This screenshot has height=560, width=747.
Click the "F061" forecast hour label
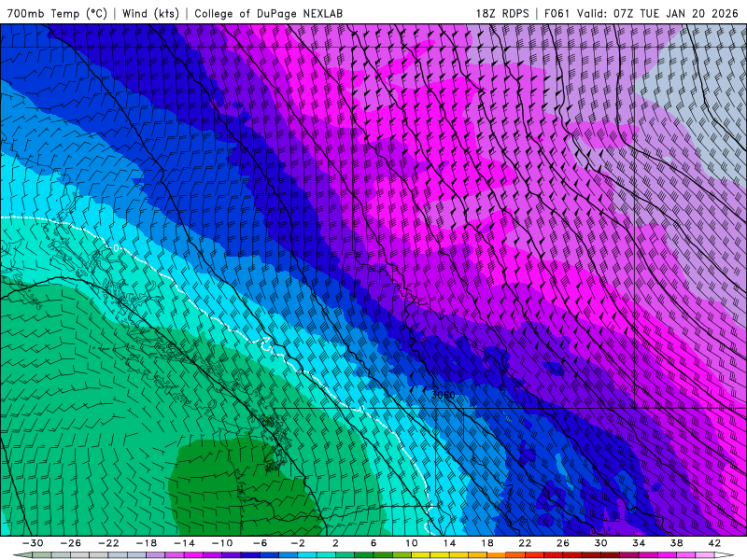click(x=557, y=13)
